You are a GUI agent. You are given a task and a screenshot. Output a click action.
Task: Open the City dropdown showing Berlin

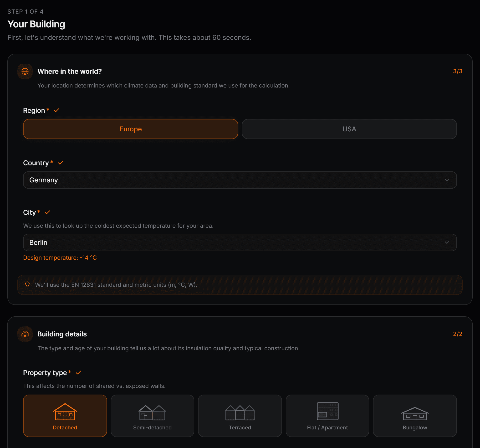tap(240, 242)
